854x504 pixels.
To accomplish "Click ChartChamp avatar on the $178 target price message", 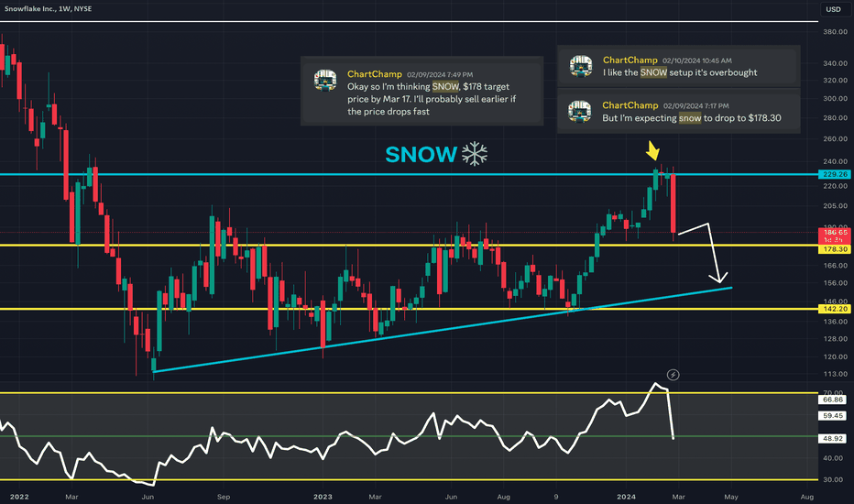I will click(x=325, y=80).
